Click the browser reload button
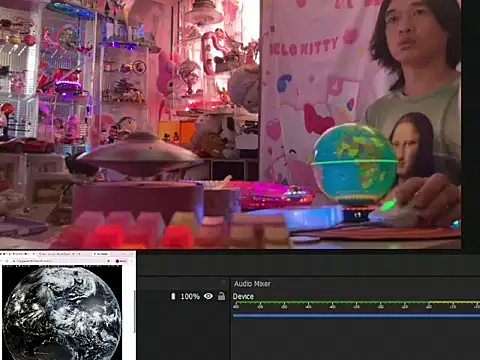 tap(7, 261)
